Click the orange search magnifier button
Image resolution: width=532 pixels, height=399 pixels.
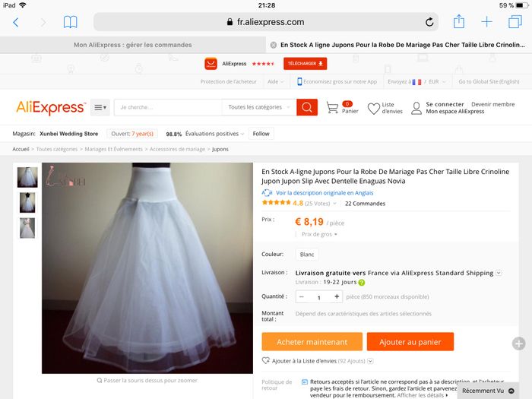[307, 107]
